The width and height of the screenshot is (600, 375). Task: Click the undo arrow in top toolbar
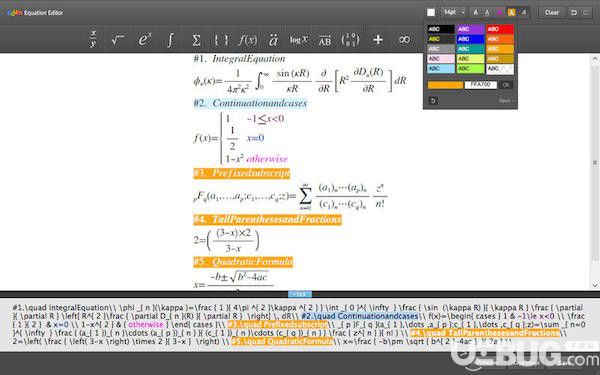tap(573, 13)
